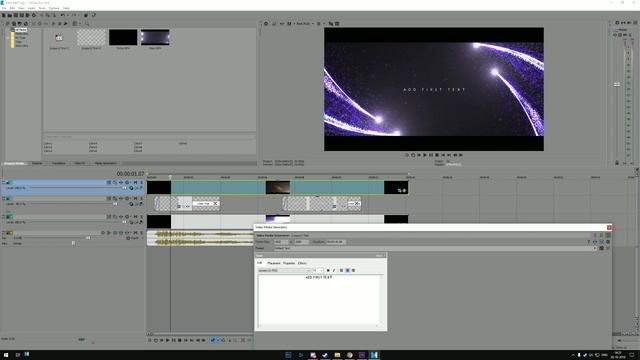
Task: Solo the audio track
Action: [x=142, y=233]
